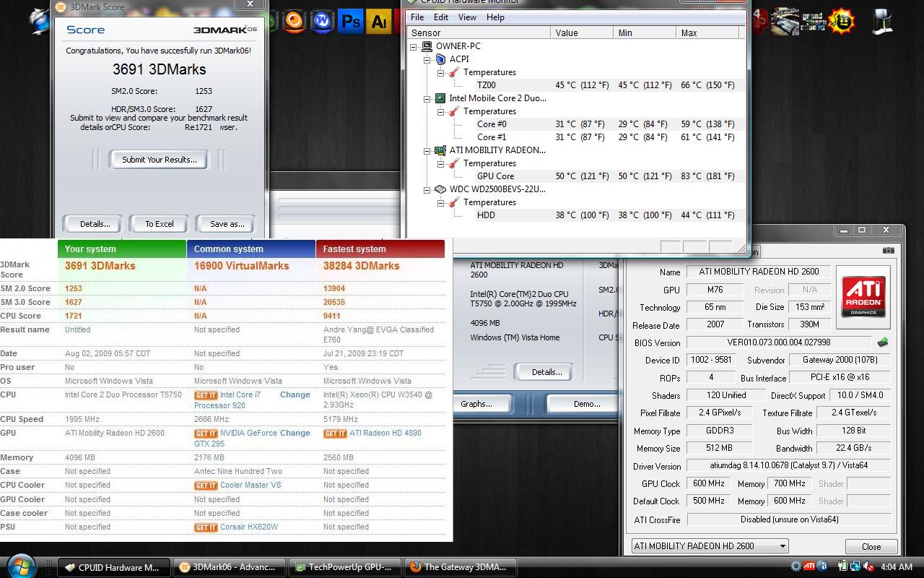Open the View menu in HWMonitor
This screenshot has height=578, width=924.
[467, 17]
